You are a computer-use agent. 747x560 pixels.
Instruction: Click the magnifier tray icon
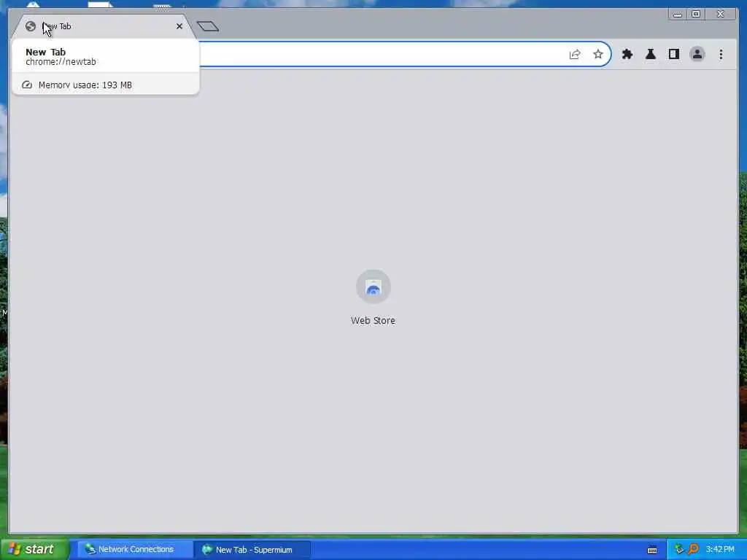click(693, 549)
